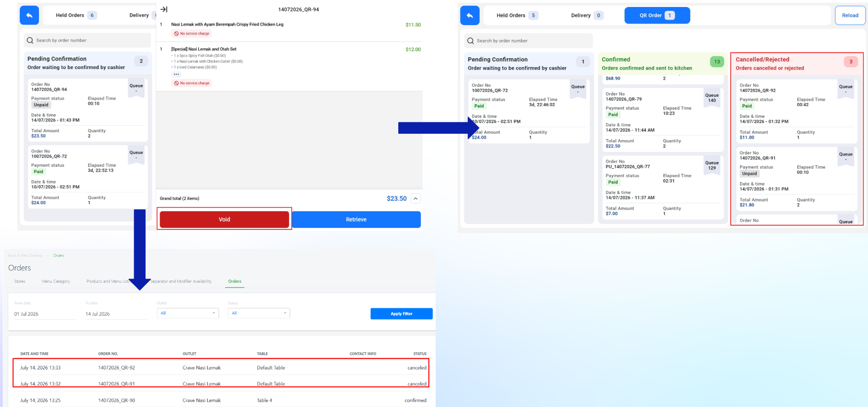Open the Separator and Modifier Availability tab

click(181, 281)
